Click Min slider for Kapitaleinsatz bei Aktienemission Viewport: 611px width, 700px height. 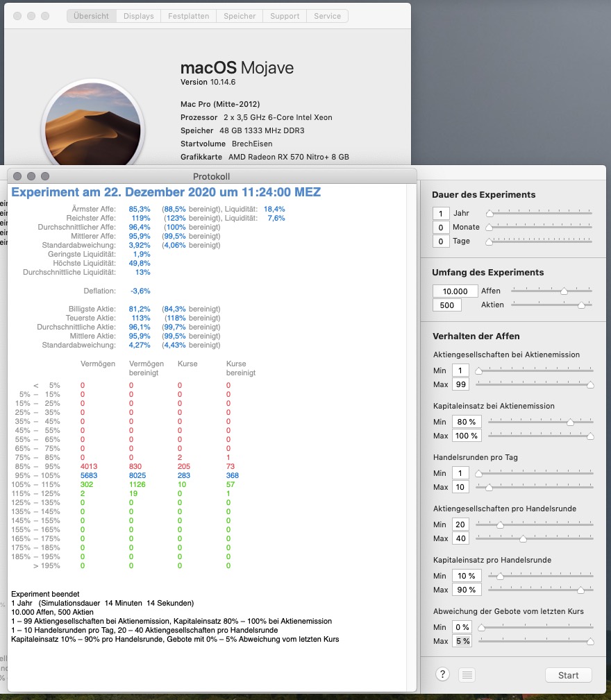(x=540, y=422)
